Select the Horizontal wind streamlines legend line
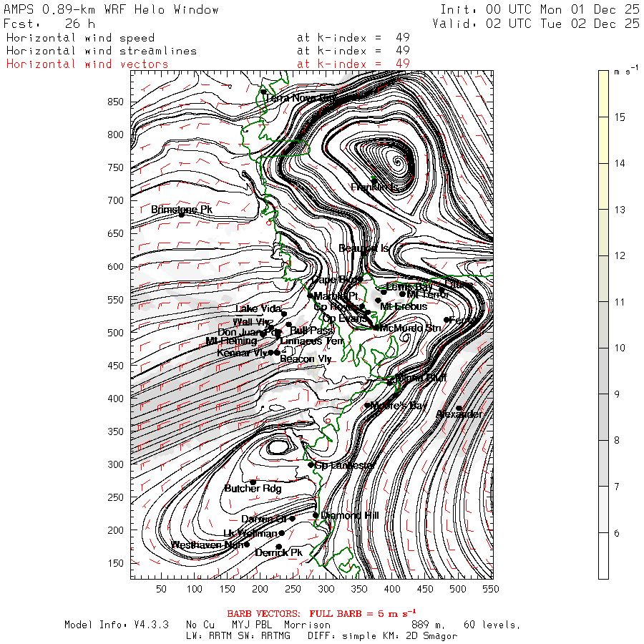This screenshot has width=644, height=644. tap(101, 51)
